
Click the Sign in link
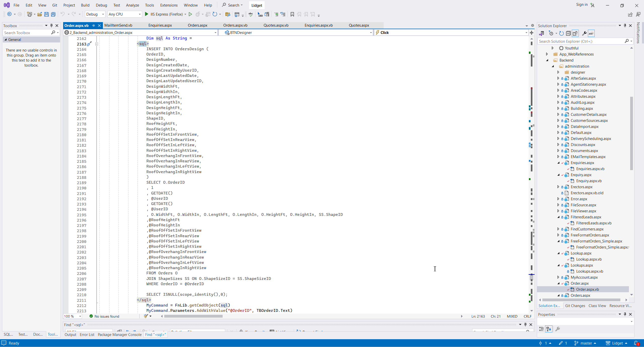[582, 5]
